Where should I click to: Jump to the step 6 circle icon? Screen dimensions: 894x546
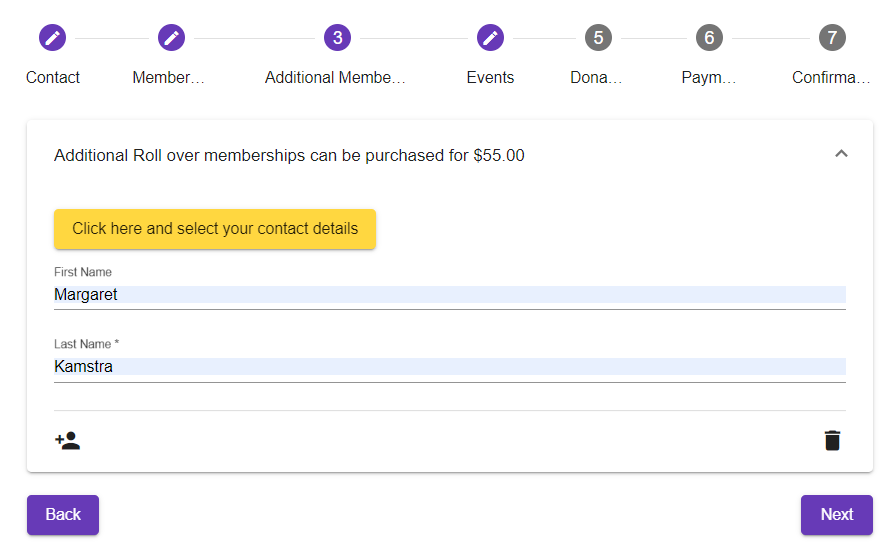(709, 38)
